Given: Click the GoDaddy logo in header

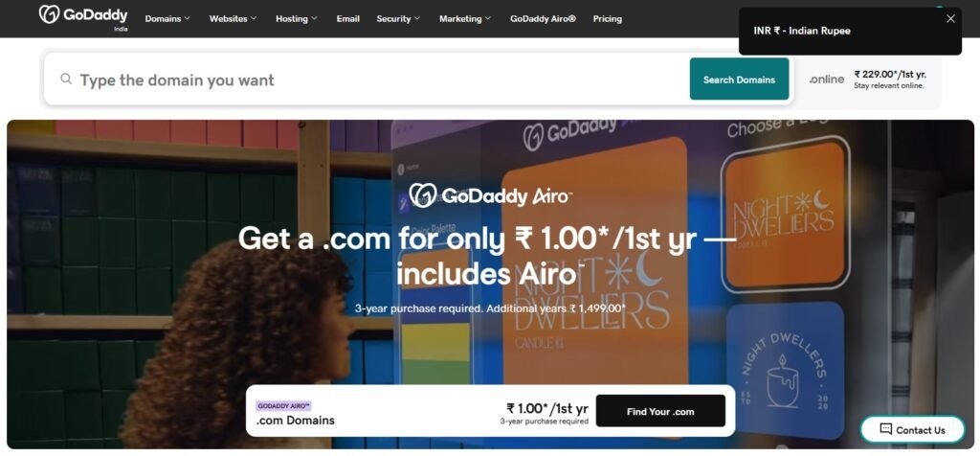Looking at the screenshot, I should (83, 15).
